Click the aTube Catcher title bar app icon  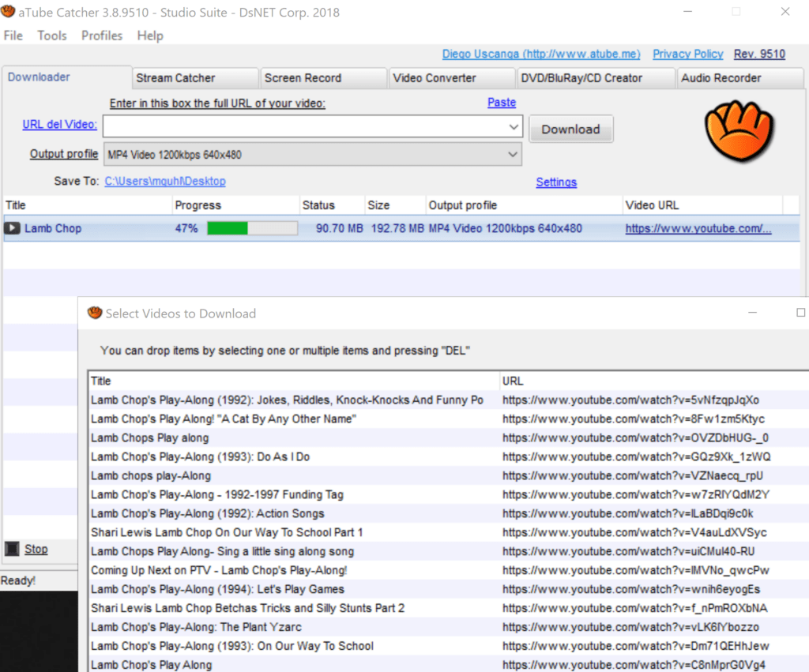coord(8,11)
